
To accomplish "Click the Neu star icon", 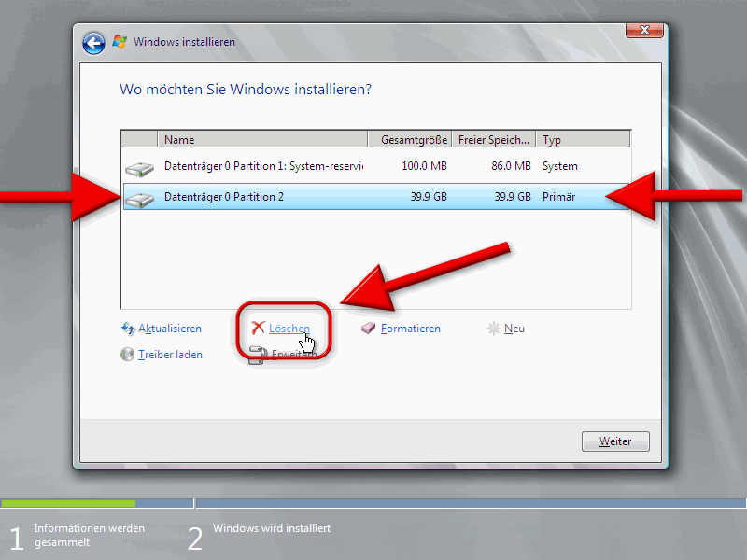I will [x=494, y=329].
